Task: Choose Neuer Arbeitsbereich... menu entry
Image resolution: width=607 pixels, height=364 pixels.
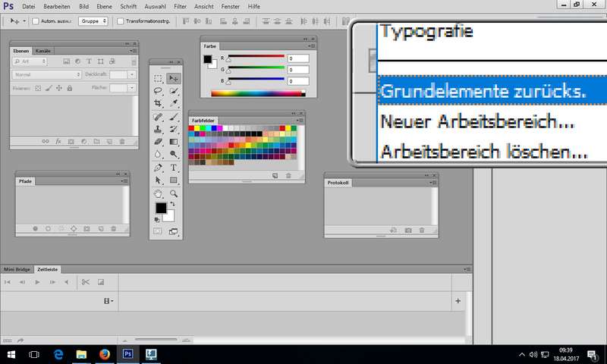Action: point(478,121)
